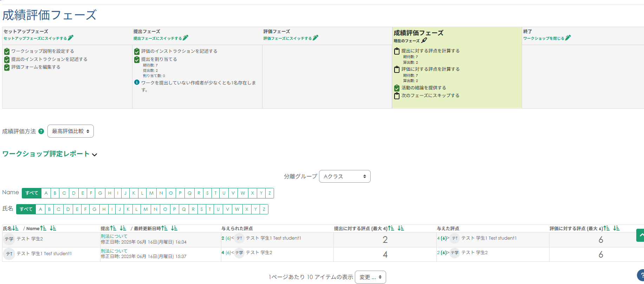644x284 pixels.
Task: Click ワークショップを閉じる link
Action: coord(544,38)
